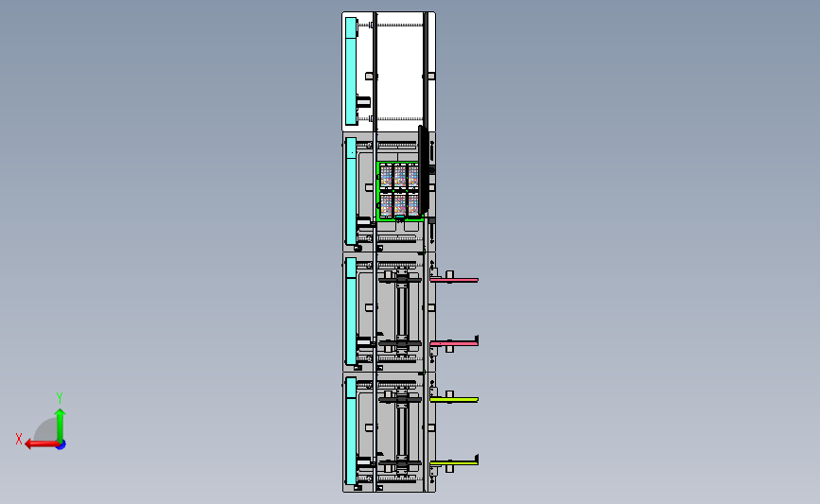Select the lower pink support bar
This screenshot has width=820, height=504.
[454, 343]
